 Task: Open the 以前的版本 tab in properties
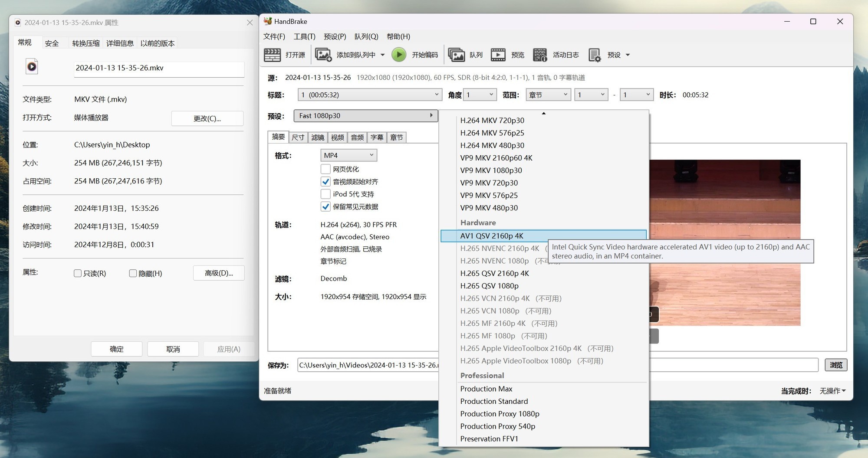[x=158, y=43]
